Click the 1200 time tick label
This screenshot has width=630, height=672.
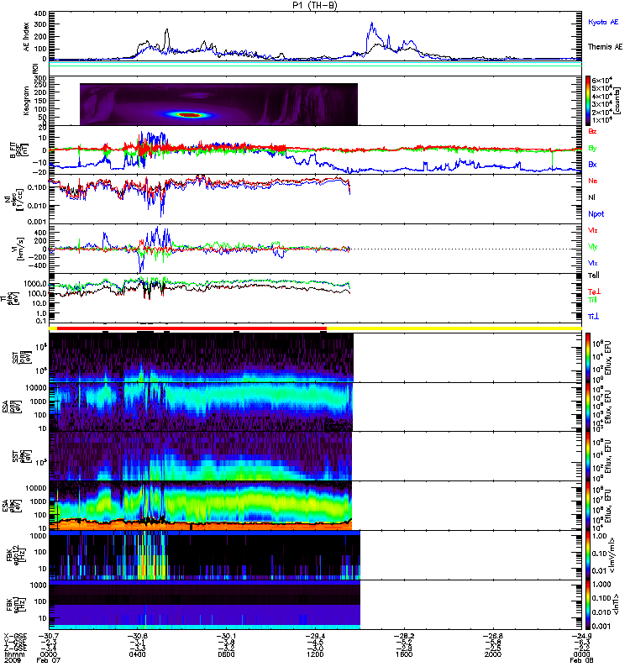tap(315, 654)
